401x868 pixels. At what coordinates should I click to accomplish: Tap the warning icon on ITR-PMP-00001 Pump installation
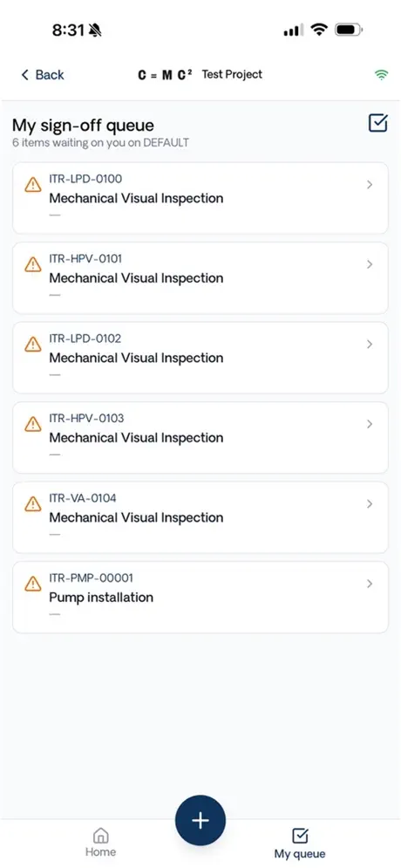point(33,584)
